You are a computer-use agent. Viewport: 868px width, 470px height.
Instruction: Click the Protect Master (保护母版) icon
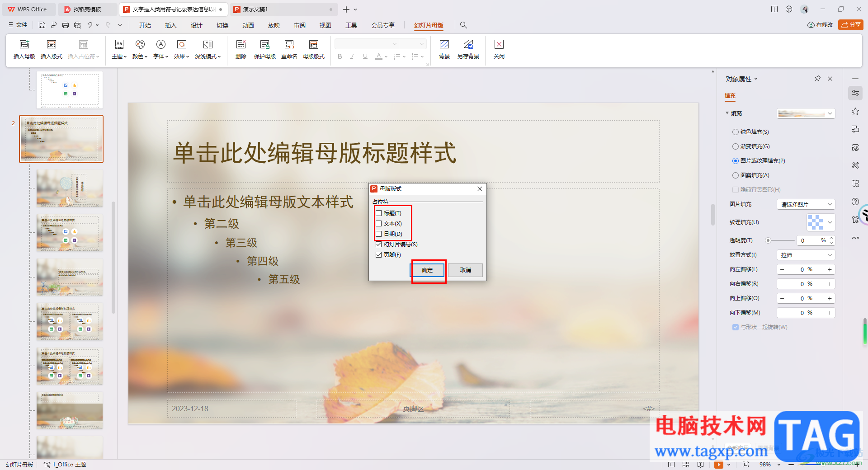pyautogui.click(x=265, y=45)
